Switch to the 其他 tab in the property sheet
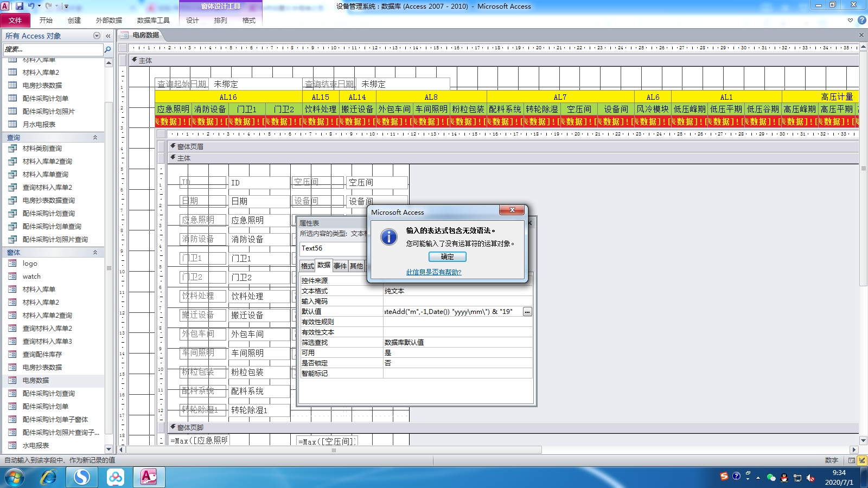868x488 pixels. pos(356,266)
